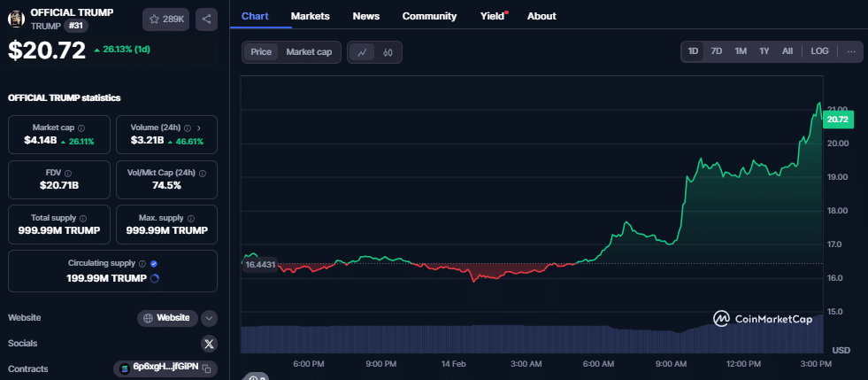The image size is (868, 380).
Task: Click the $4.14B market cap value
Action: click(41, 141)
